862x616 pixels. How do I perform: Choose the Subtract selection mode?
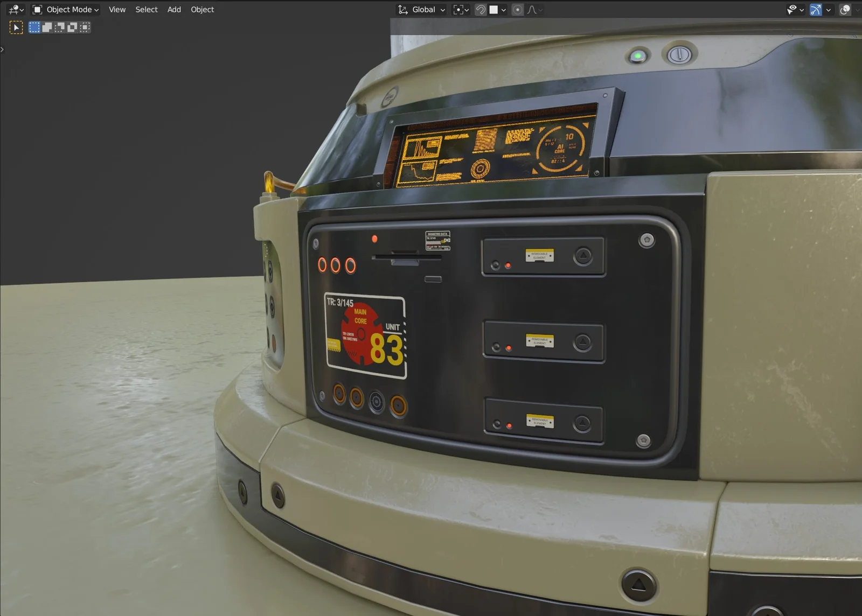click(59, 27)
